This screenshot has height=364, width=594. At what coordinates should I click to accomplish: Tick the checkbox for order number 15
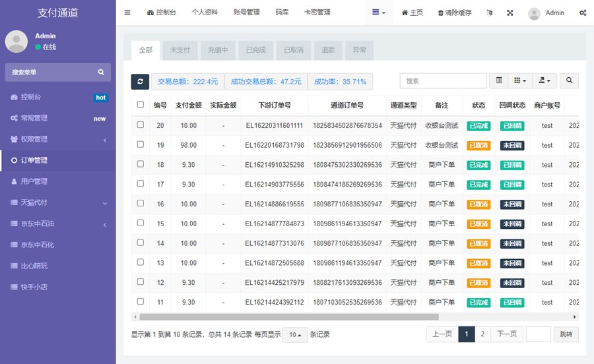click(140, 224)
